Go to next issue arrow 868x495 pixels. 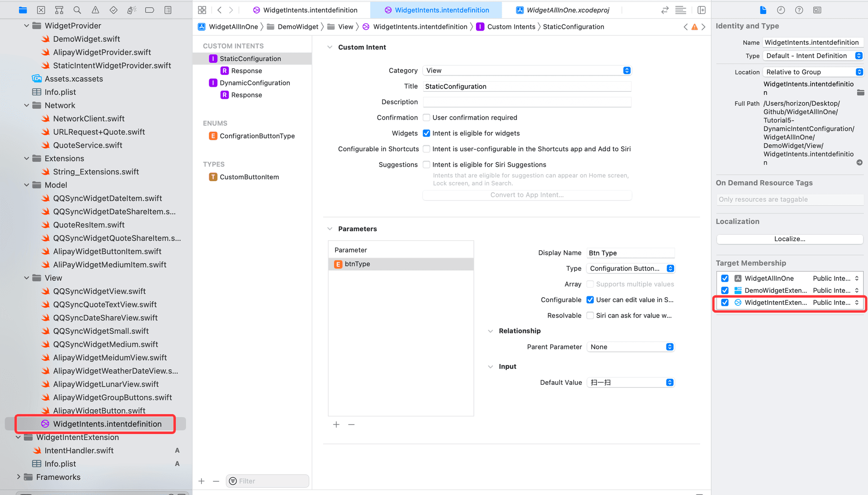tap(703, 27)
